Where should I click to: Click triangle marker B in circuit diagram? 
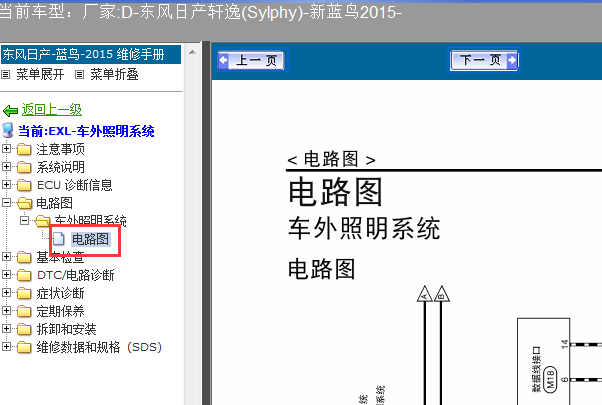tap(442, 294)
